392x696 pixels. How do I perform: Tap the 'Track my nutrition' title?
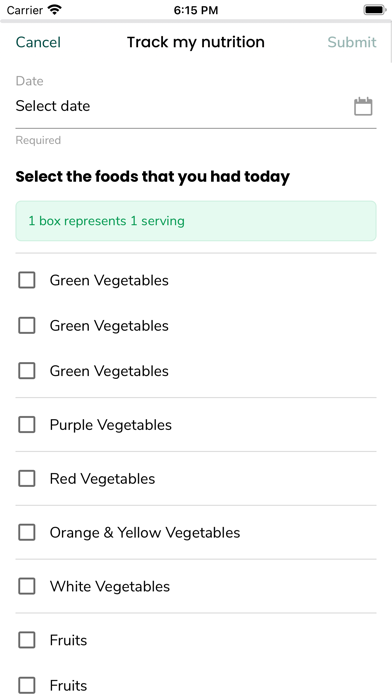click(x=196, y=42)
